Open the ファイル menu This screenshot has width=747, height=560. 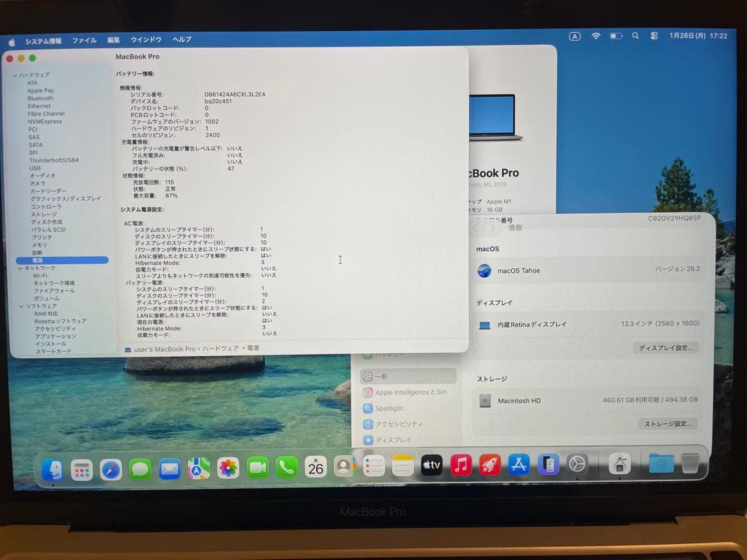84,39
